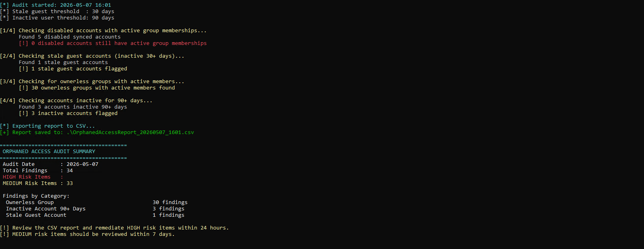Click the ORPHANED ACCESS AUDIT SUMMARY title
Image resolution: width=644 pixels, height=249 pixels.
click(49, 152)
